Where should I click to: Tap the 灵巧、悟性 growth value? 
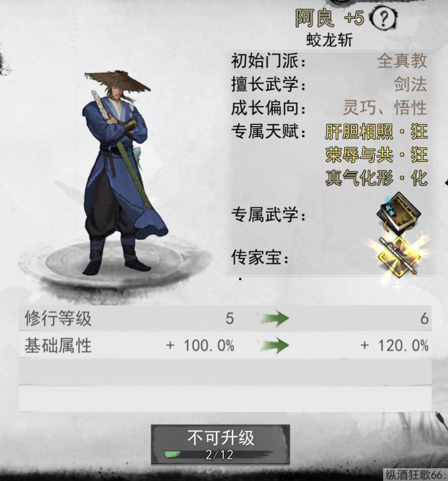(385, 107)
